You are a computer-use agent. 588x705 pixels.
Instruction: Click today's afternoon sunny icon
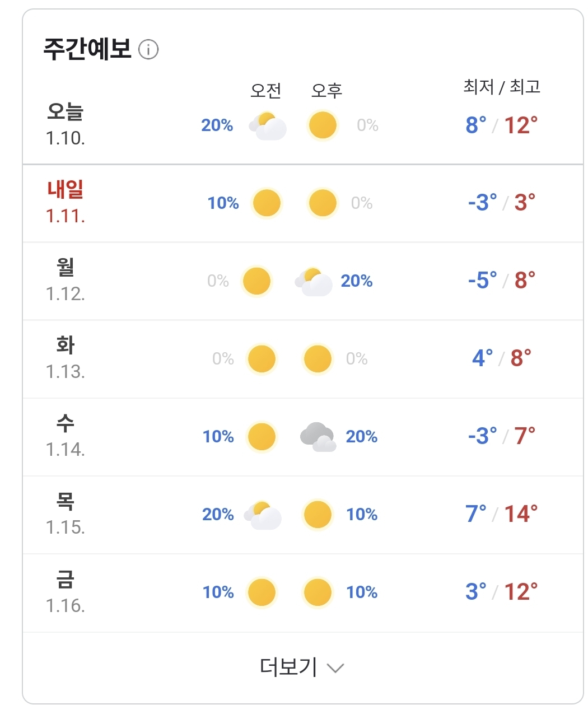tap(323, 125)
